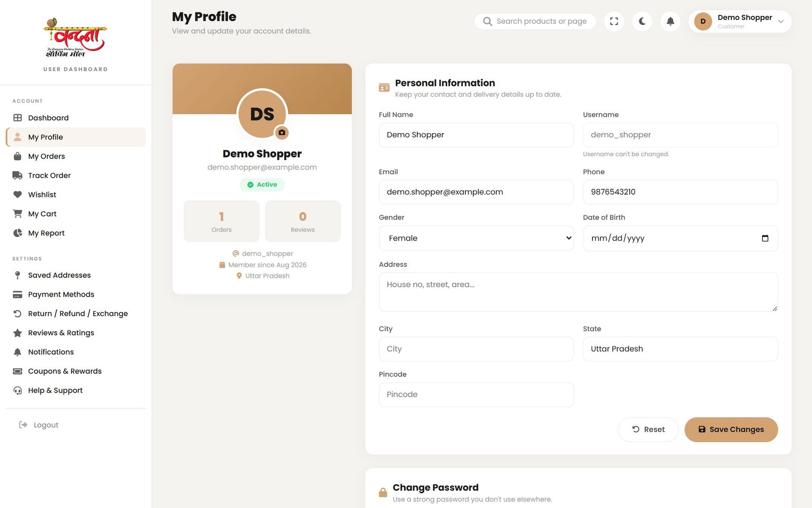Click the Payment Methods card icon
The height and width of the screenshot is (508, 812).
pyautogui.click(x=17, y=295)
